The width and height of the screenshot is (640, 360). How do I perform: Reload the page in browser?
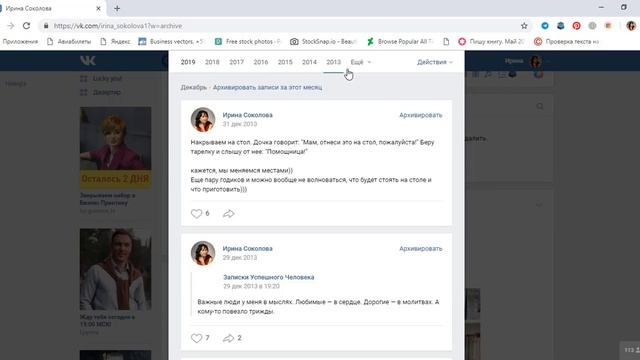27,26
